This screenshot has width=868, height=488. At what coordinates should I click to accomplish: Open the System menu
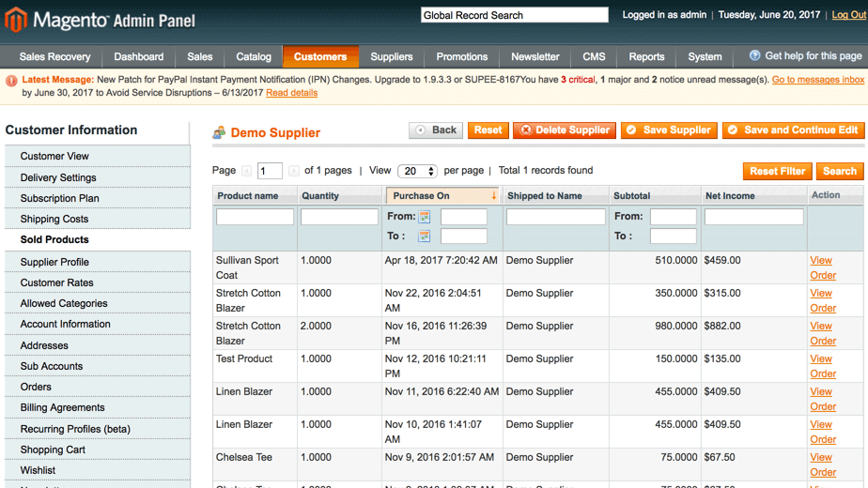click(705, 57)
